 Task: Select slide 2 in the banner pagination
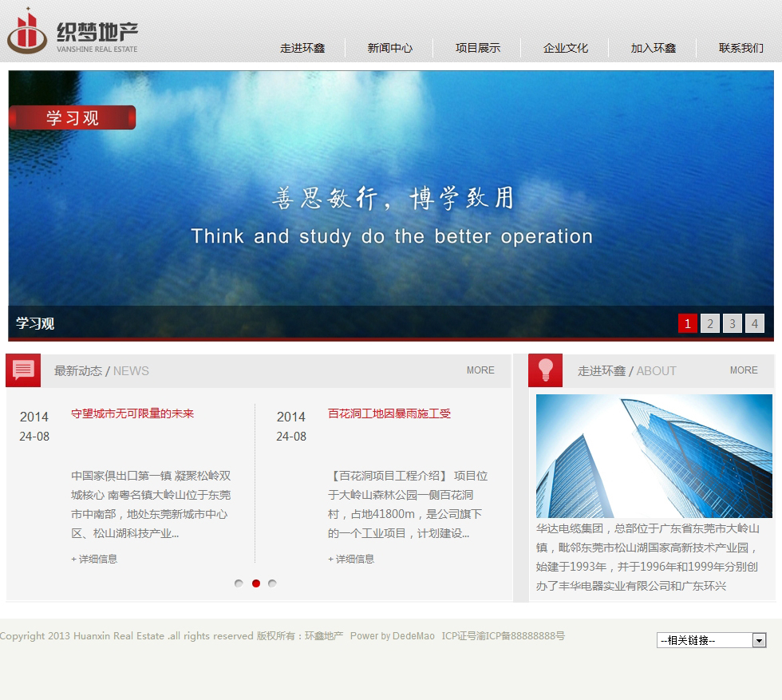pos(710,323)
